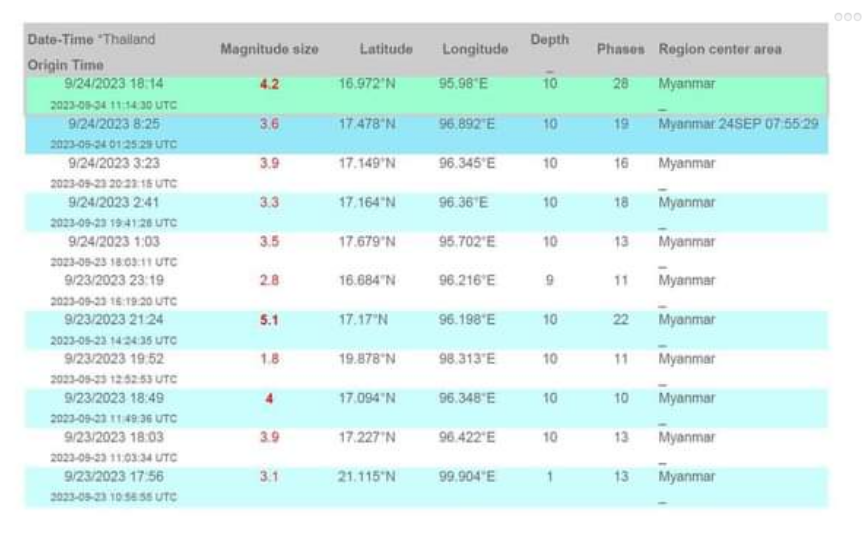Select the date 9/23/2023 21:24
863x537 pixels.
pos(114,320)
